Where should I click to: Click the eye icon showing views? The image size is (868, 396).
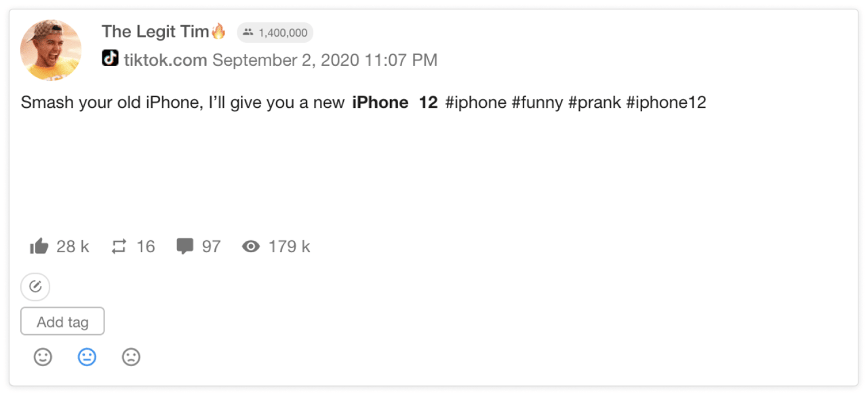point(251,246)
